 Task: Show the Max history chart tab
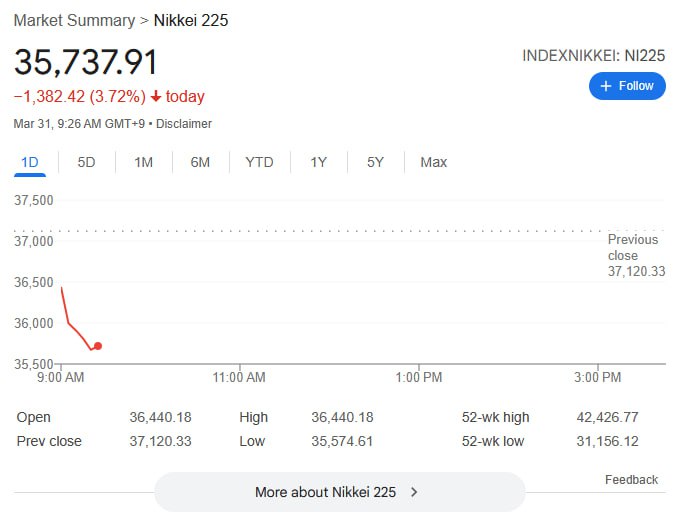(433, 162)
